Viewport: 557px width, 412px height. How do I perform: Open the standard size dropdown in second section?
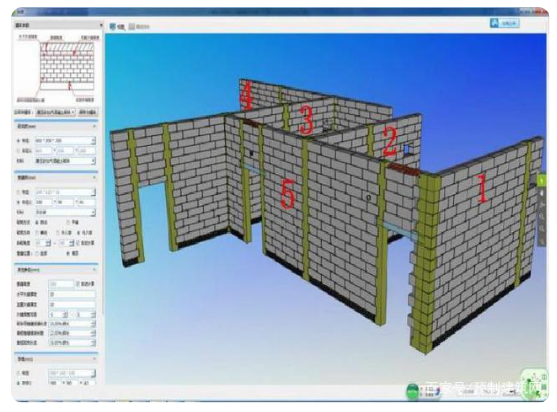(x=65, y=192)
